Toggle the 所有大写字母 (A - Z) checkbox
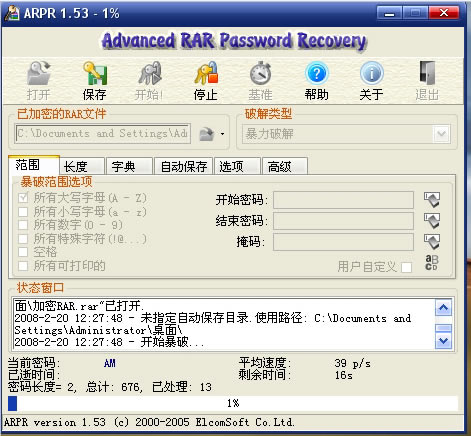This screenshot has height=436, width=471. (23, 198)
